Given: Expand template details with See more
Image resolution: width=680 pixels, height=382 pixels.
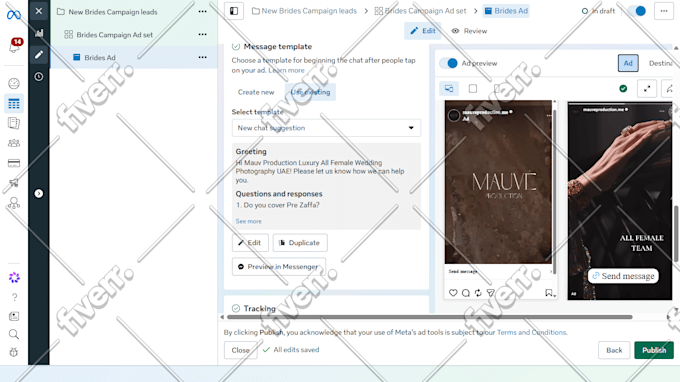Looking at the screenshot, I should click(248, 221).
